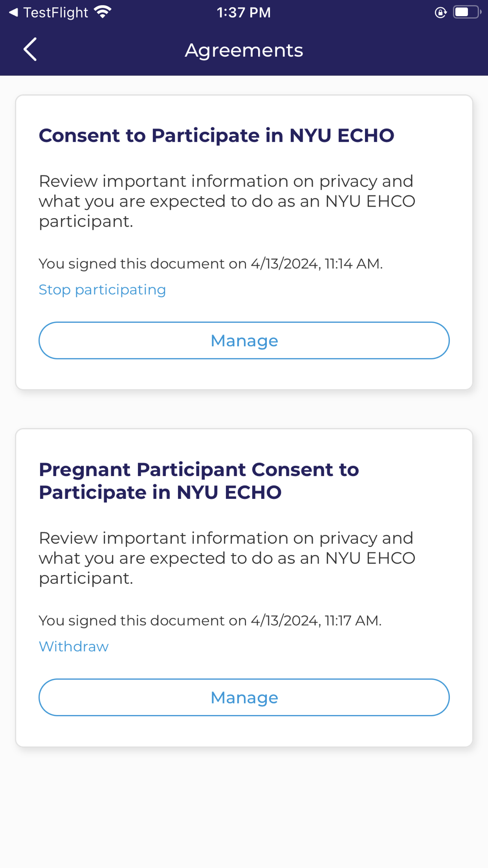
Task: Tap the second card's privacy description text
Action: tap(227, 558)
